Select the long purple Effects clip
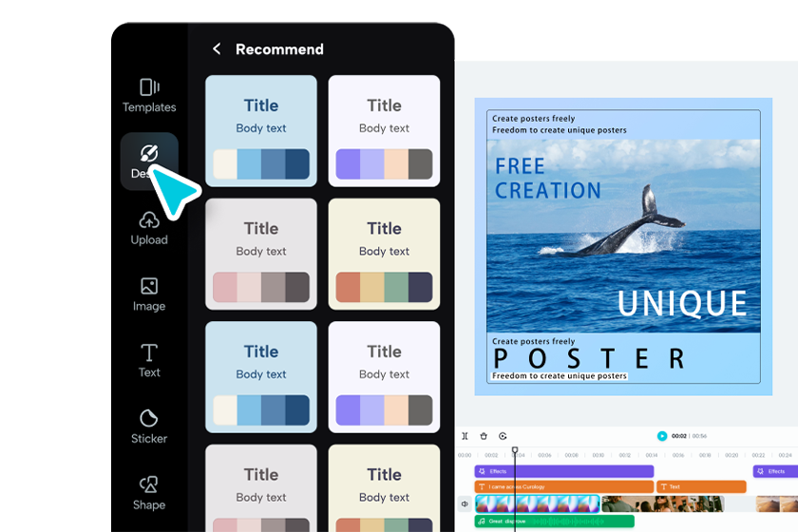Viewport: 798px width, 532px height. tap(564, 471)
